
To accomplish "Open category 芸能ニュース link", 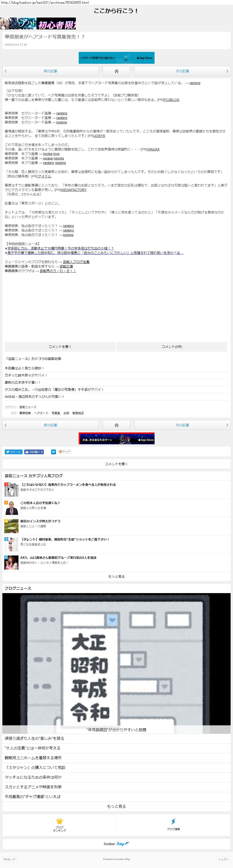I will coord(28,407).
